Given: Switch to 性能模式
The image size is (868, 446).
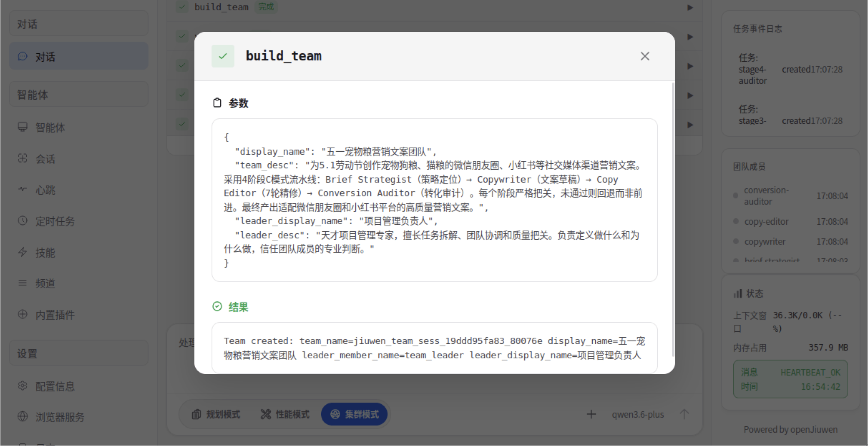Looking at the screenshot, I should coord(285,414).
